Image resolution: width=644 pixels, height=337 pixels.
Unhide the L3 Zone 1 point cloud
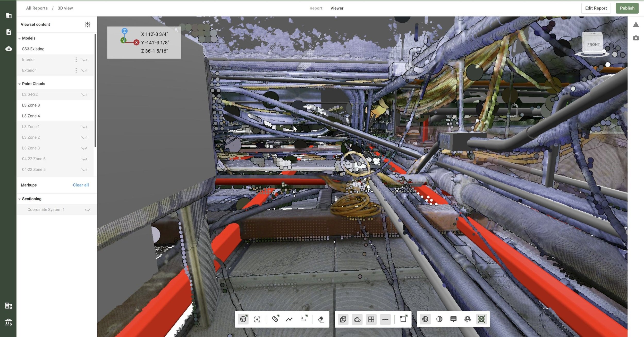84,127
